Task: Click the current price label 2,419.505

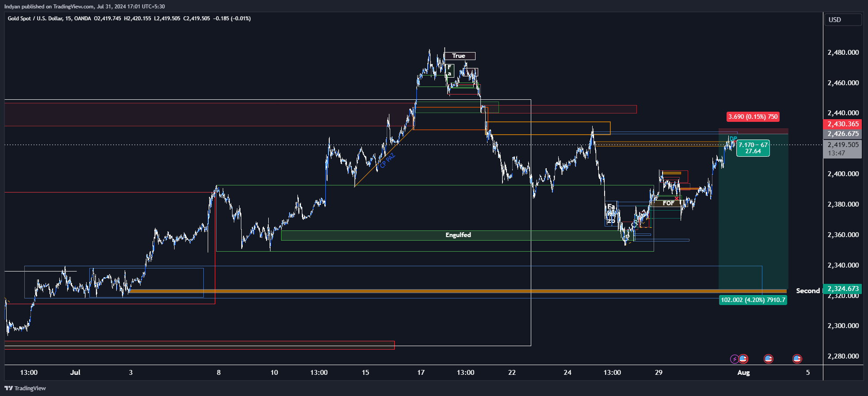Action: coord(842,145)
